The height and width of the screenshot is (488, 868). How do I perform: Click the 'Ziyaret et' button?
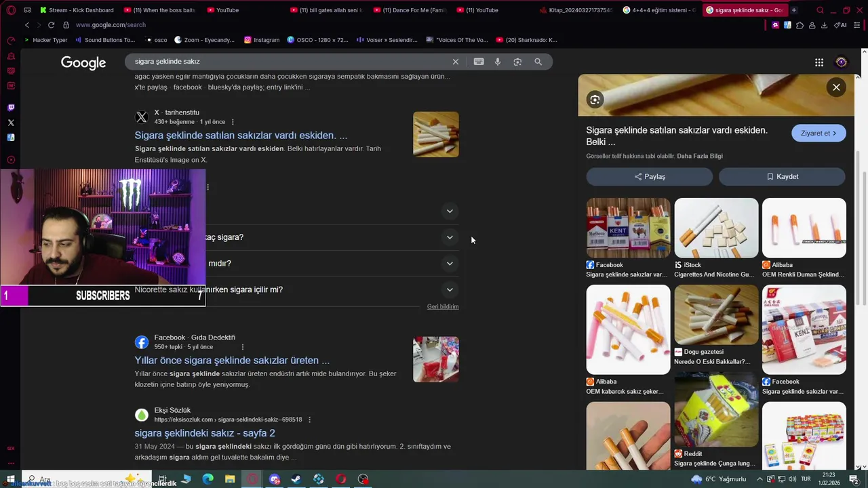818,134
